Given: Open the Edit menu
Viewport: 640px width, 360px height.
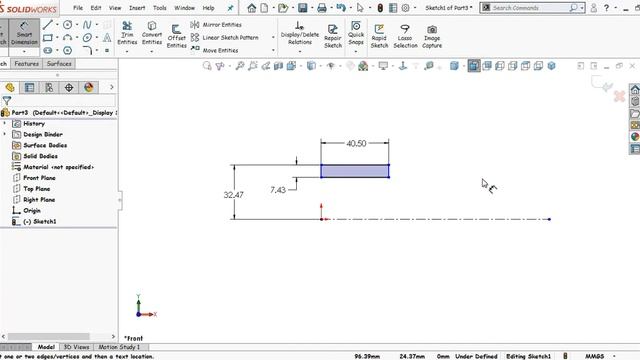Looking at the screenshot, I should pos(96,8).
